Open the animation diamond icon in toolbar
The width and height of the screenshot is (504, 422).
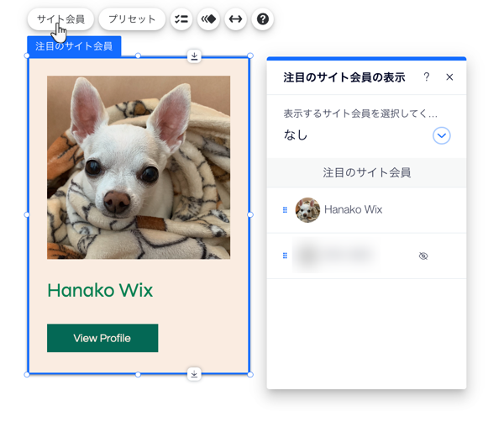tap(208, 19)
